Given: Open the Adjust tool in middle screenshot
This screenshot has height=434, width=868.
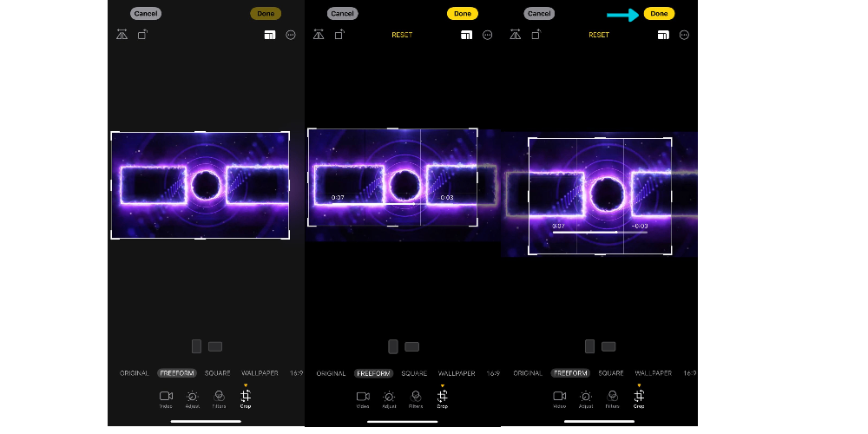Looking at the screenshot, I should pos(389,399).
